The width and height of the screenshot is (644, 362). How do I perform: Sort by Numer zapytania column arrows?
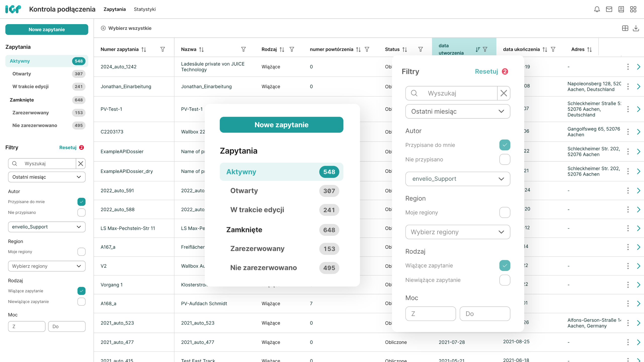coord(144,50)
